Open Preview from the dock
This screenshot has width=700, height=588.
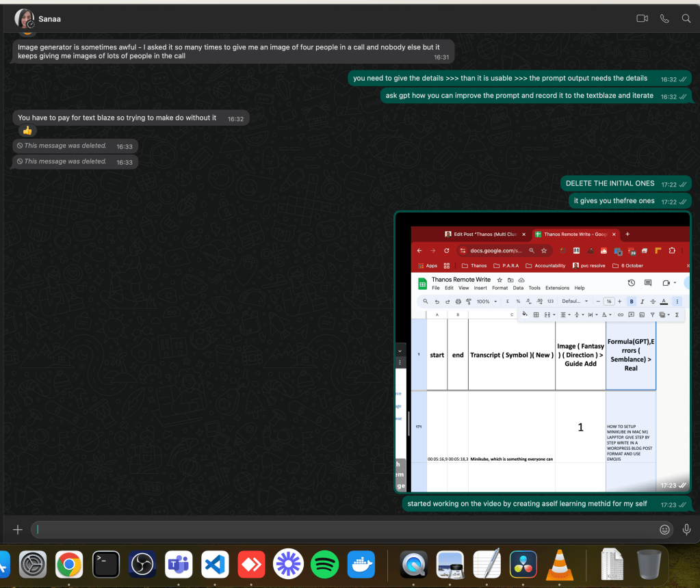pos(450,564)
